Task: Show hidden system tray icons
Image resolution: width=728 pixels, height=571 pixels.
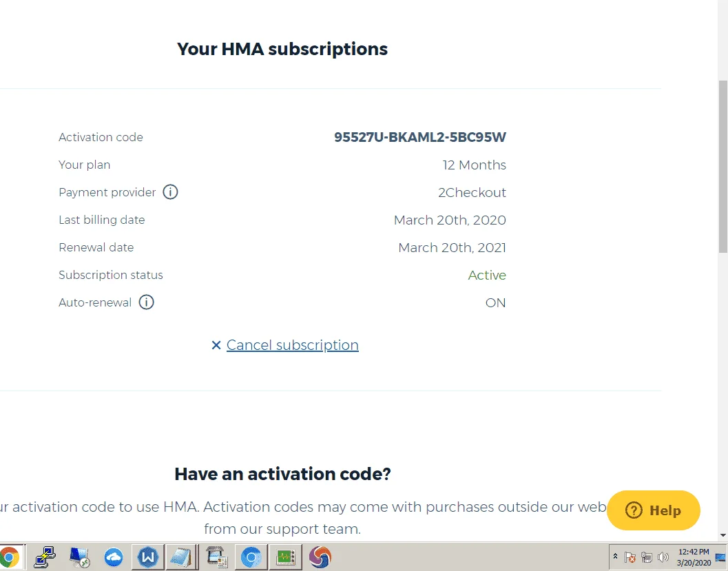Action: pyautogui.click(x=615, y=557)
